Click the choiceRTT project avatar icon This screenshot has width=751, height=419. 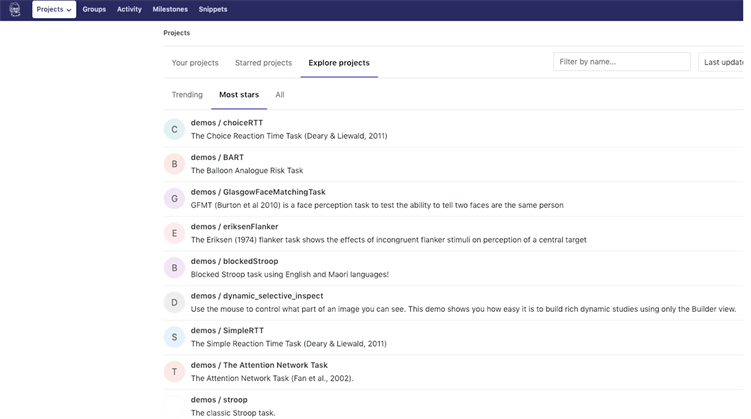(175, 129)
